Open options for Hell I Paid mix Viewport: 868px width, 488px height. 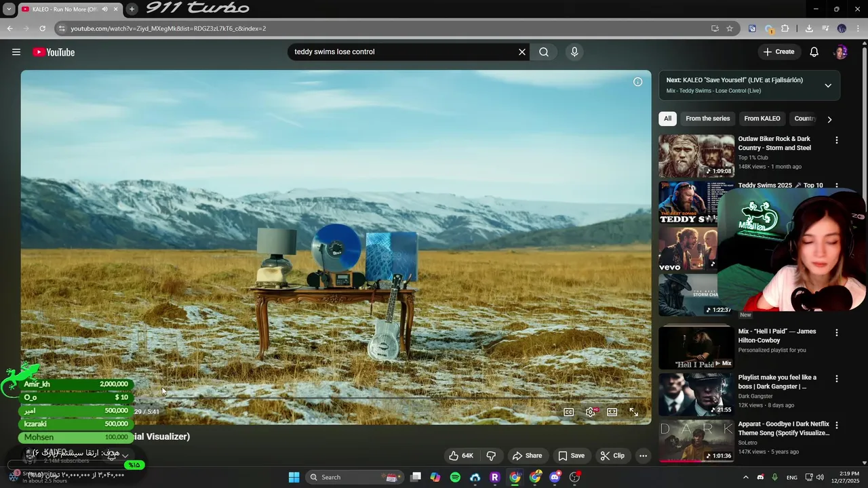[836, 333]
